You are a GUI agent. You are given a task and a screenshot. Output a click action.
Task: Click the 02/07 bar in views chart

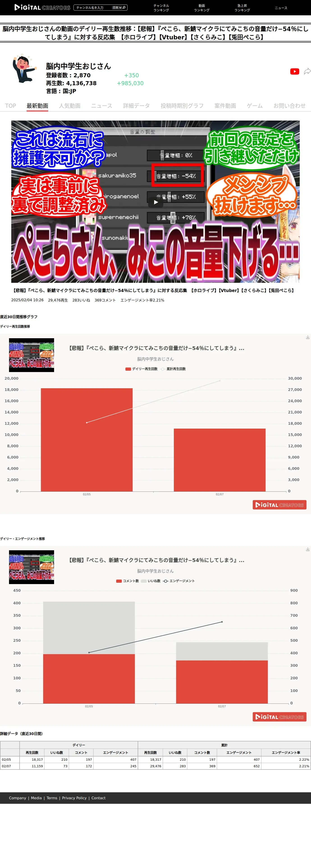[x=220, y=460]
